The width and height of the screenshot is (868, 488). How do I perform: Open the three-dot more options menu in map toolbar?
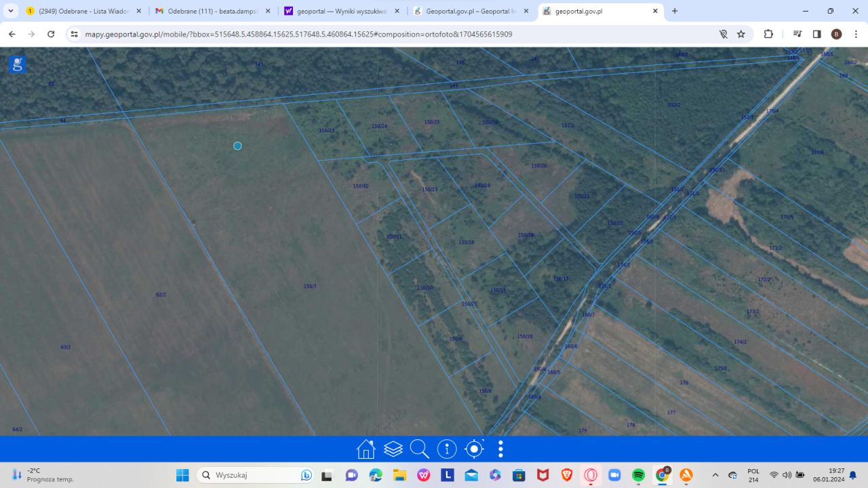(x=500, y=449)
